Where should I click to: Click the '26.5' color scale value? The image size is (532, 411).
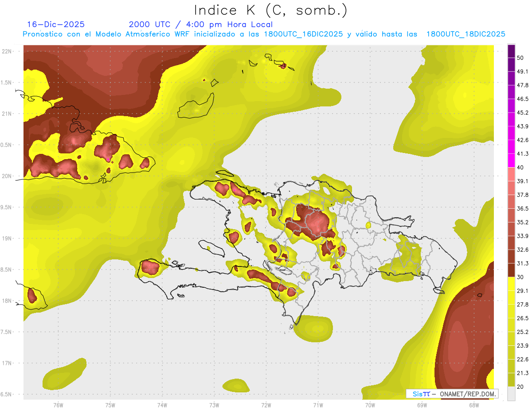(x=523, y=318)
